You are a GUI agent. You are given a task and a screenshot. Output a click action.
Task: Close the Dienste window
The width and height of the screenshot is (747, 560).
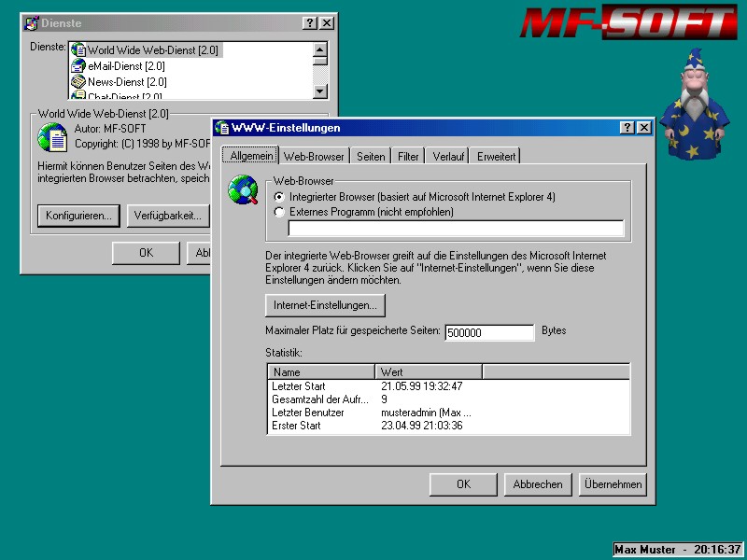click(326, 22)
